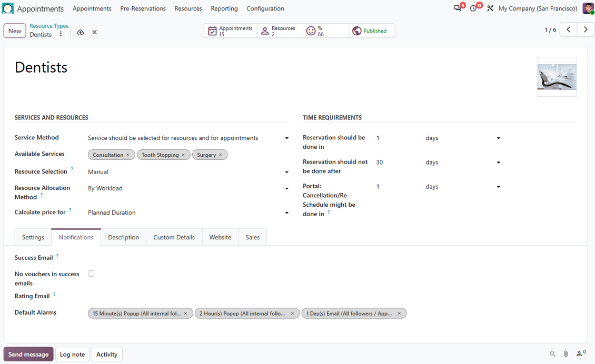Screen dimensions: 595x364
Task: Follow the Resource Types breadcrumb link
Action: [x=49, y=26]
